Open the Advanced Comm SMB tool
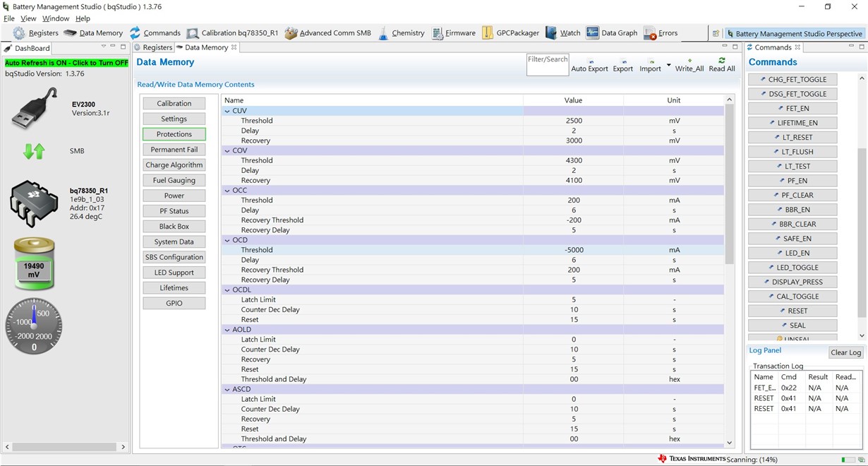This screenshot has width=868, height=466. 327,33
